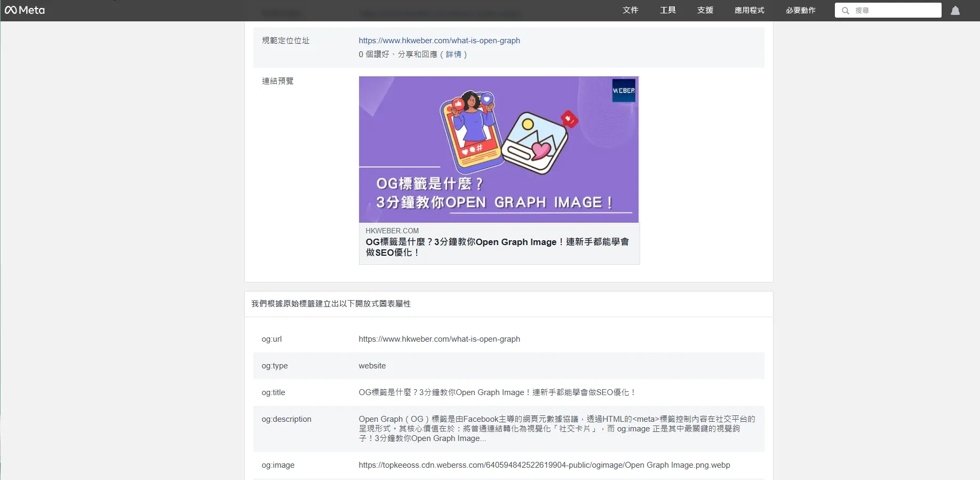Select the og:title label

273,392
